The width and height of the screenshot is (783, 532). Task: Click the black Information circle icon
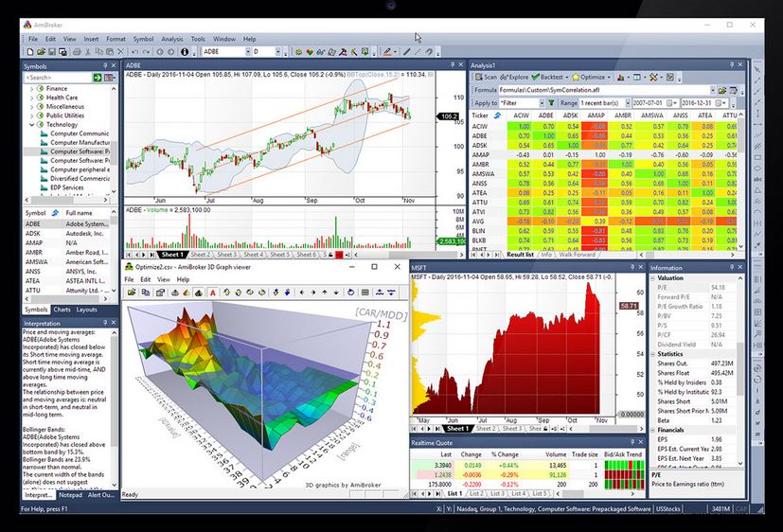coord(185,51)
